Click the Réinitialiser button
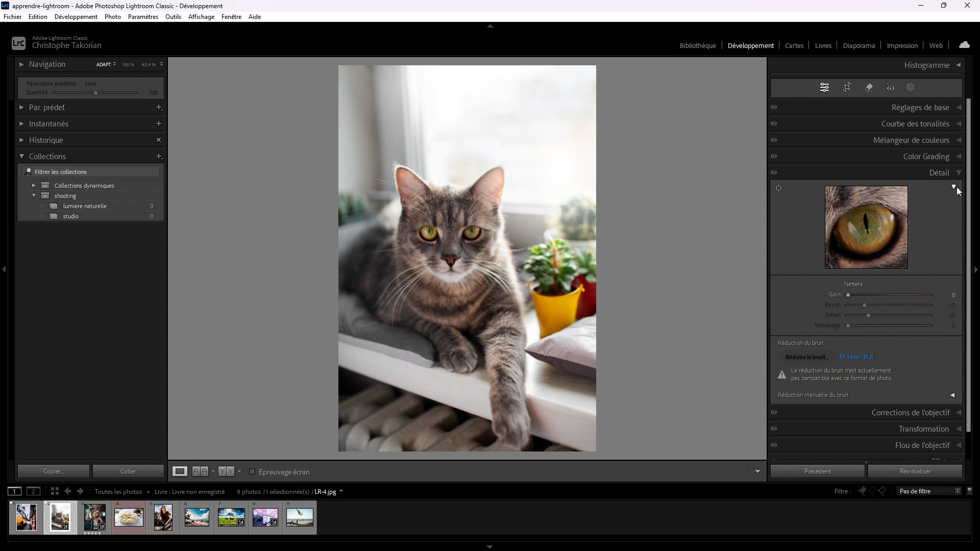This screenshot has width=980, height=551. [915, 471]
